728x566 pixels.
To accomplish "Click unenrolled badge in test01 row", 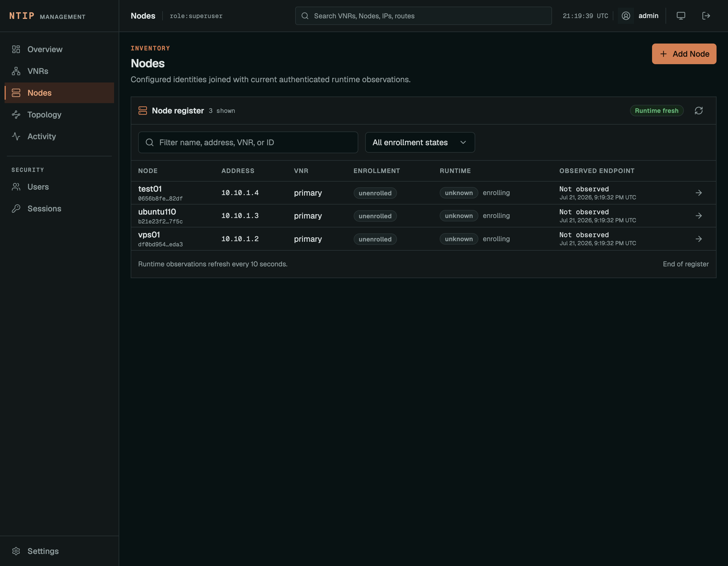I will [375, 193].
